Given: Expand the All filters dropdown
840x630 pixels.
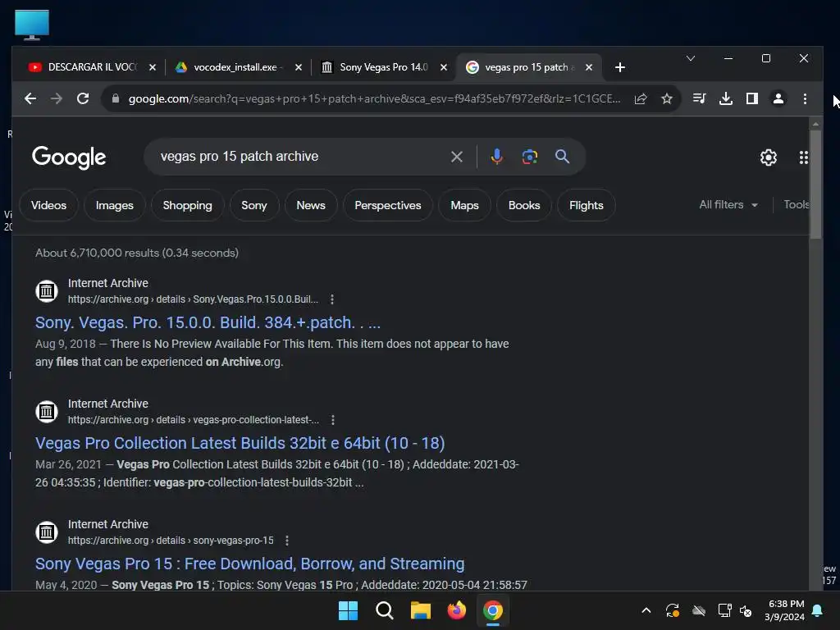Looking at the screenshot, I should point(728,204).
